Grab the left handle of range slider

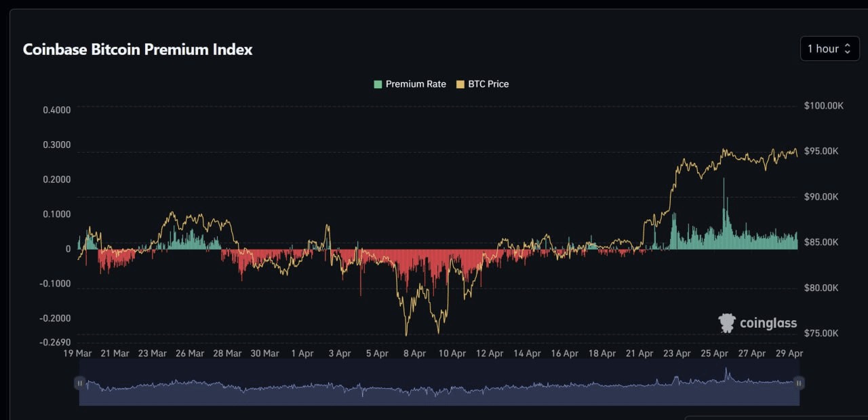pyautogui.click(x=80, y=383)
